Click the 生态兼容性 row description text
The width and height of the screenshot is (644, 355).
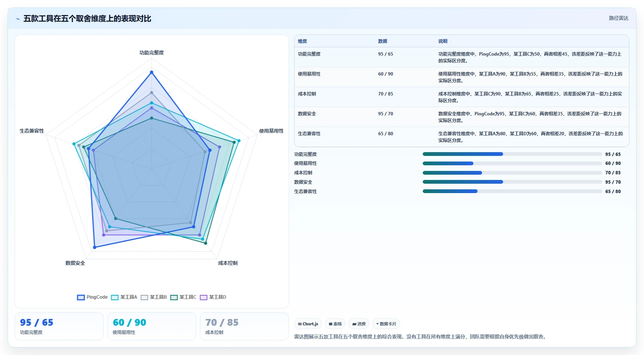[531, 137]
